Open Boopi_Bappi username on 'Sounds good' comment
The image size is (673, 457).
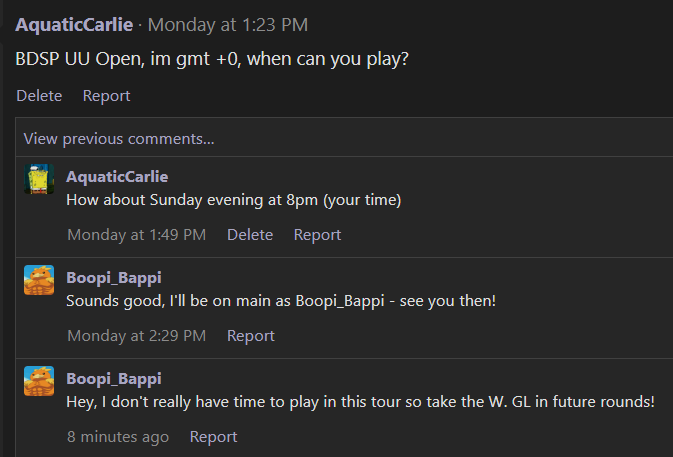[114, 278]
